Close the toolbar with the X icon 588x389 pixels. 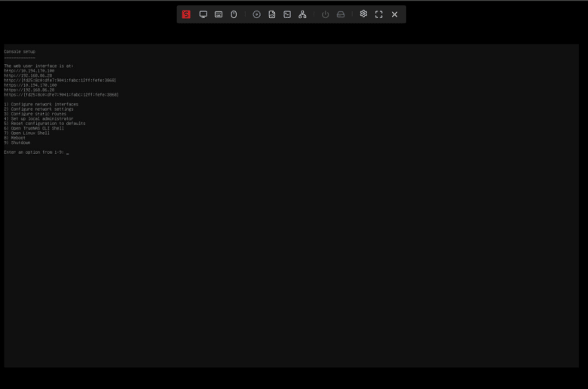(394, 14)
